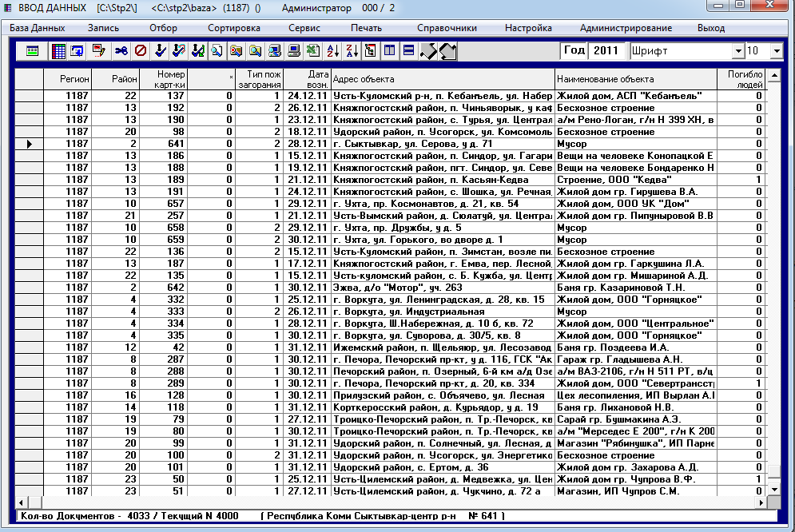
Task: Open the Справочники menu
Action: 447,28
